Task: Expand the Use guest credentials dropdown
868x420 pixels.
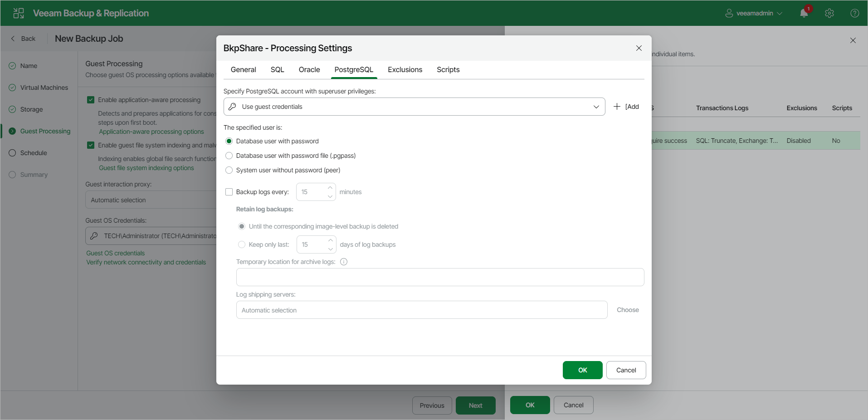Action: [414, 107]
